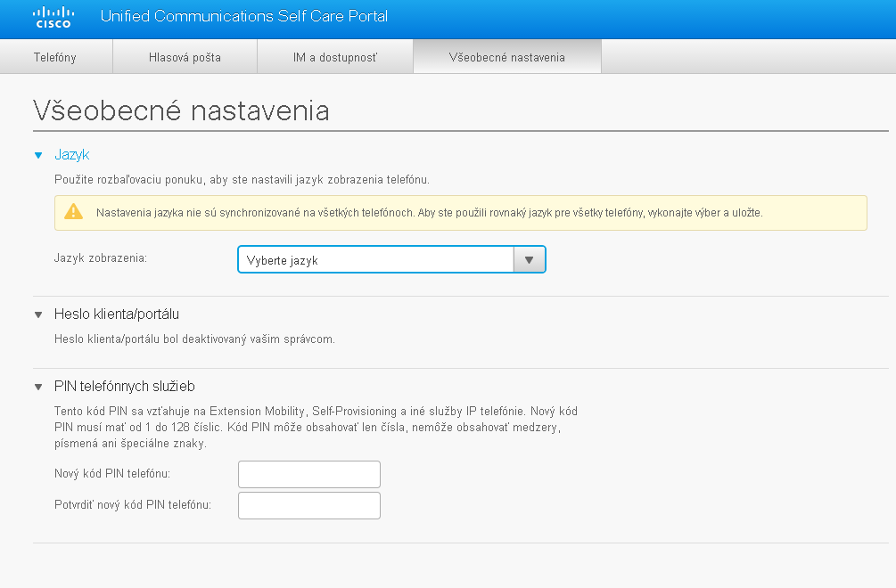
Task: Collapse the Jazyk section triangle
Action: [38, 155]
